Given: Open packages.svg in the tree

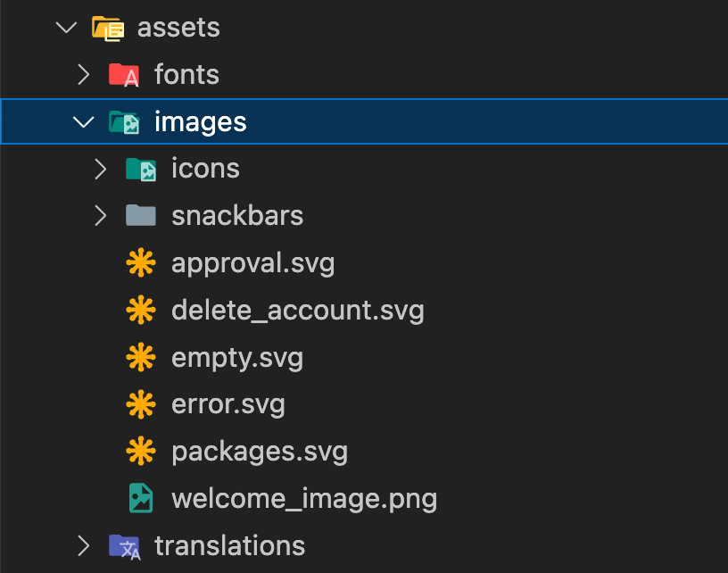Looking at the screenshot, I should pyautogui.click(x=260, y=452).
